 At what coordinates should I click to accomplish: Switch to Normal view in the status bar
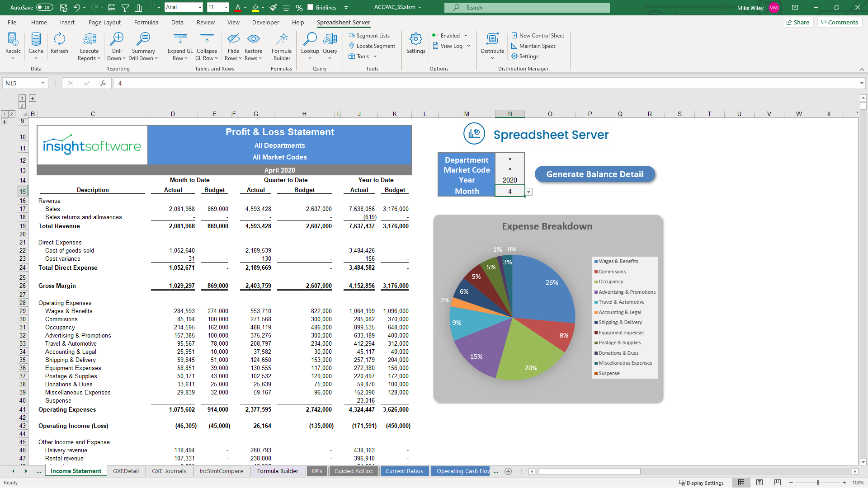(x=741, y=483)
